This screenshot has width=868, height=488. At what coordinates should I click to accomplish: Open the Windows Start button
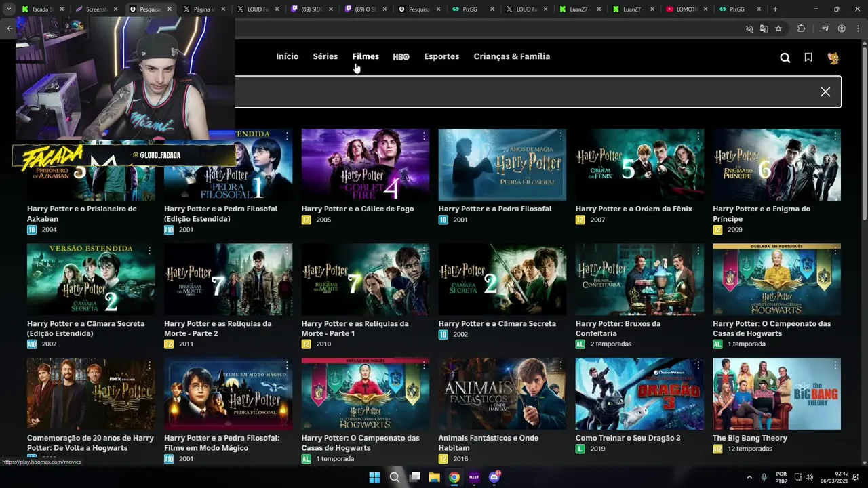coord(374,477)
